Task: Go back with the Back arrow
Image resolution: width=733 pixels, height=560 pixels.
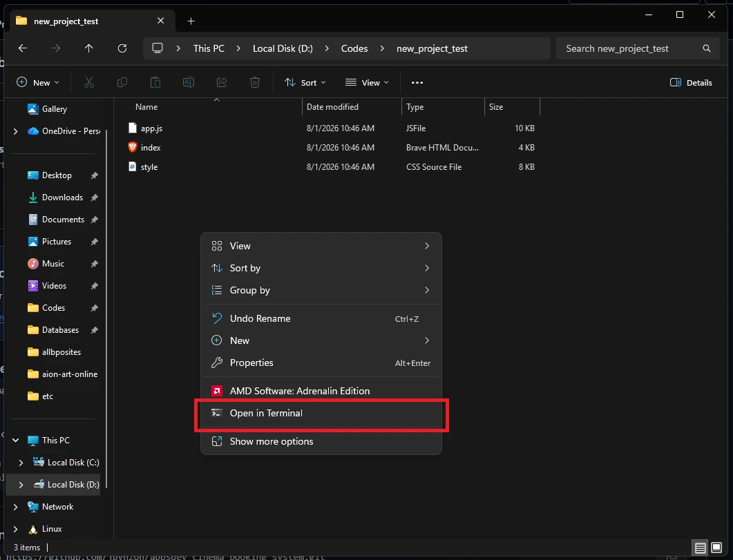Action: pyautogui.click(x=22, y=48)
